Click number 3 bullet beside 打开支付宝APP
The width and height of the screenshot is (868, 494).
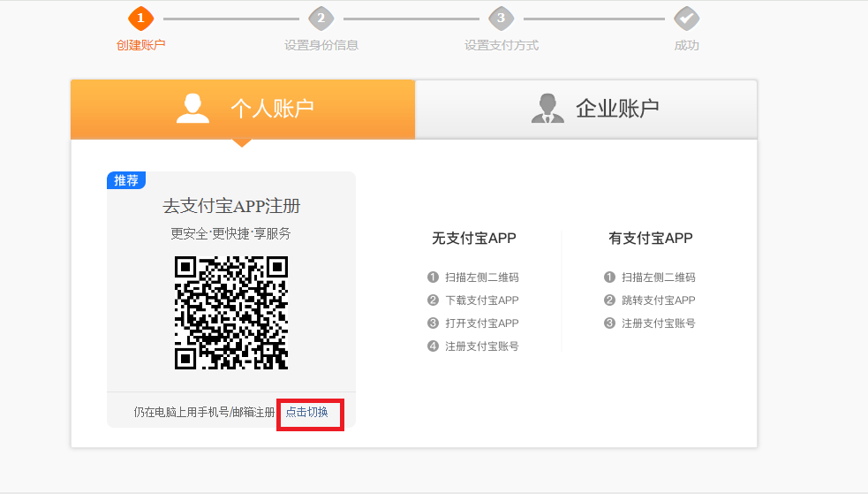(x=433, y=323)
